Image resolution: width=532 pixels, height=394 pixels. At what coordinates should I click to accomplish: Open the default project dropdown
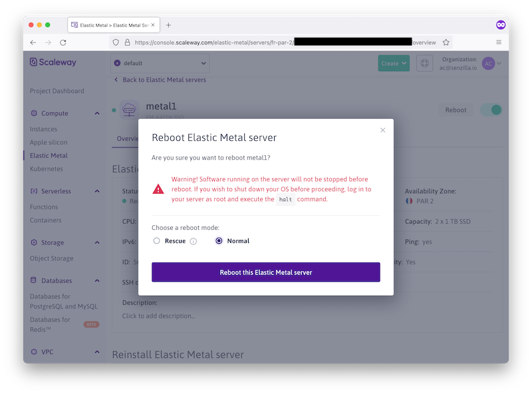pyautogui.click(x=160, y=63)
